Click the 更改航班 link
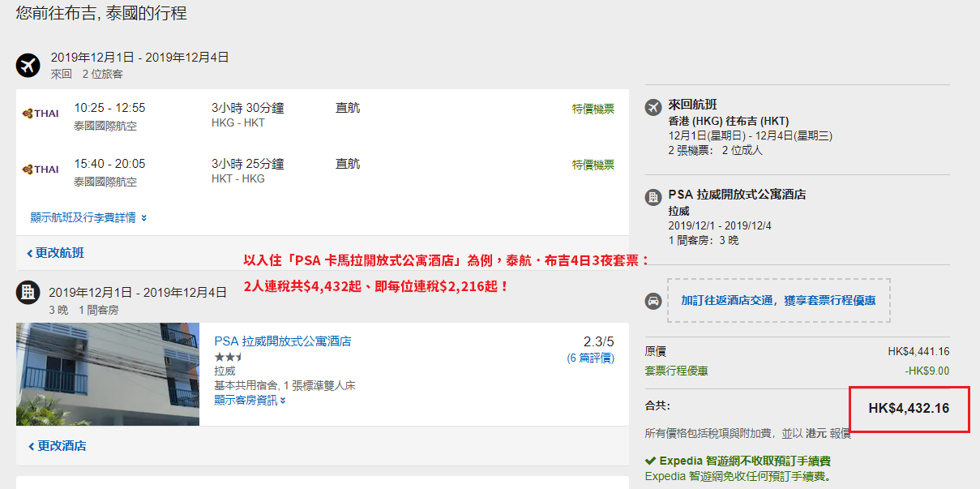Image resolution: width=980 pixels, height=489 pixels. 55,253
